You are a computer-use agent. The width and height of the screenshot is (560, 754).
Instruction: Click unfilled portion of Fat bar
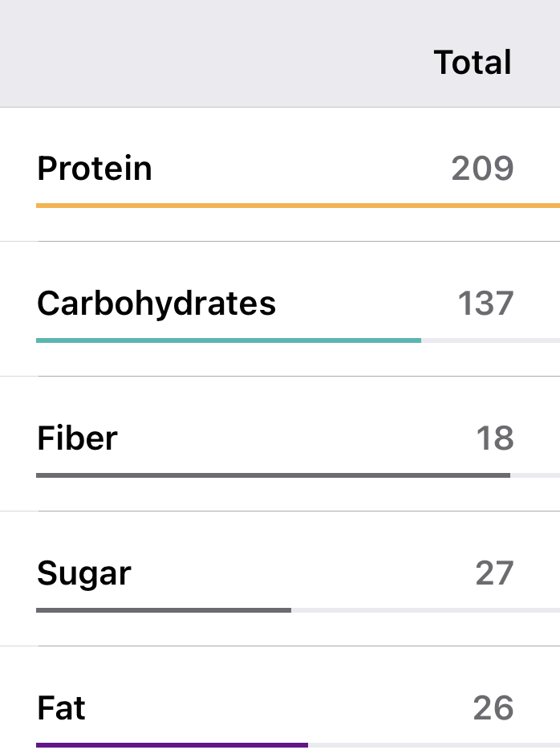[433, 745]
